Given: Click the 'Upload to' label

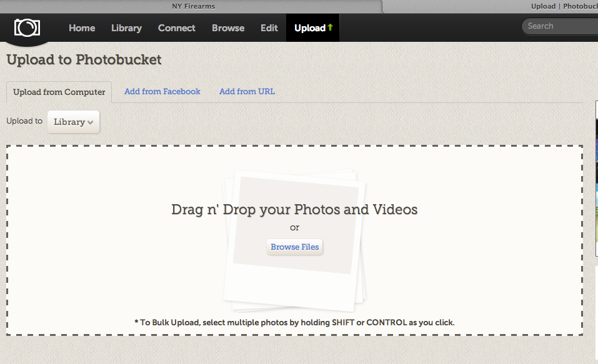Looking at the screenshot, I should pyautogui.click(x=24, y=121).
